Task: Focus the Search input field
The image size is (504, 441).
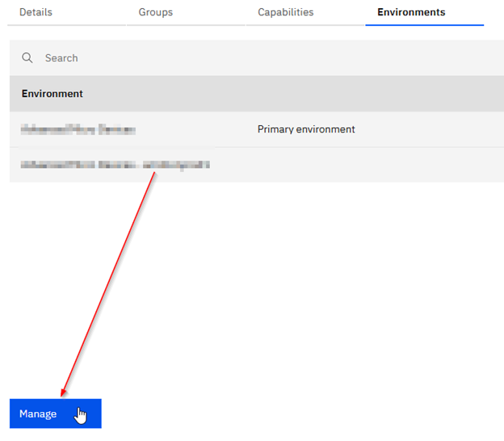Action: point(242,58)
